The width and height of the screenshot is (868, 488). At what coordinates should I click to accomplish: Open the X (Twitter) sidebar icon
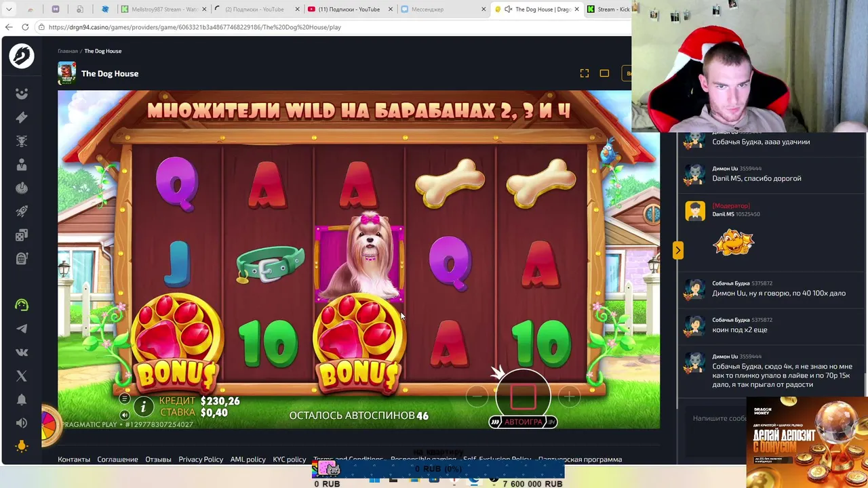pos(22,375)
